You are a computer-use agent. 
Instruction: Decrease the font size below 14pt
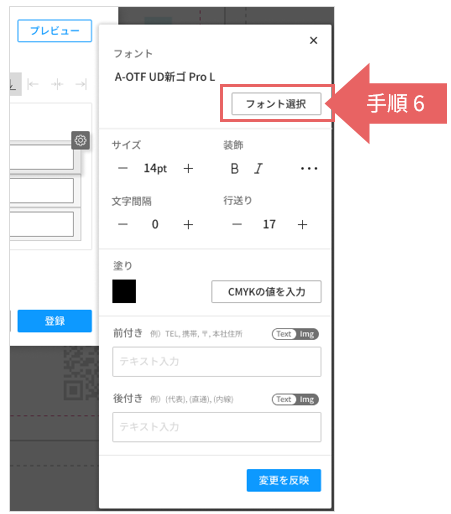point(123,168)
